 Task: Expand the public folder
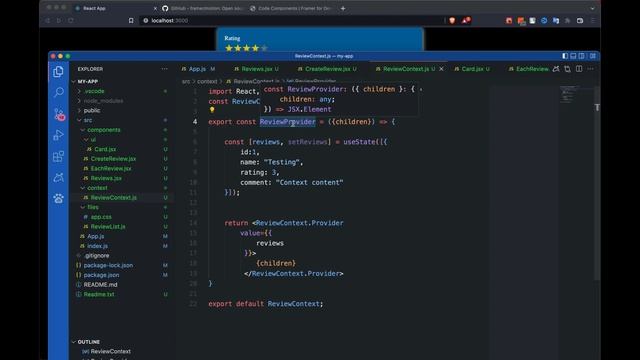point(91,110)
